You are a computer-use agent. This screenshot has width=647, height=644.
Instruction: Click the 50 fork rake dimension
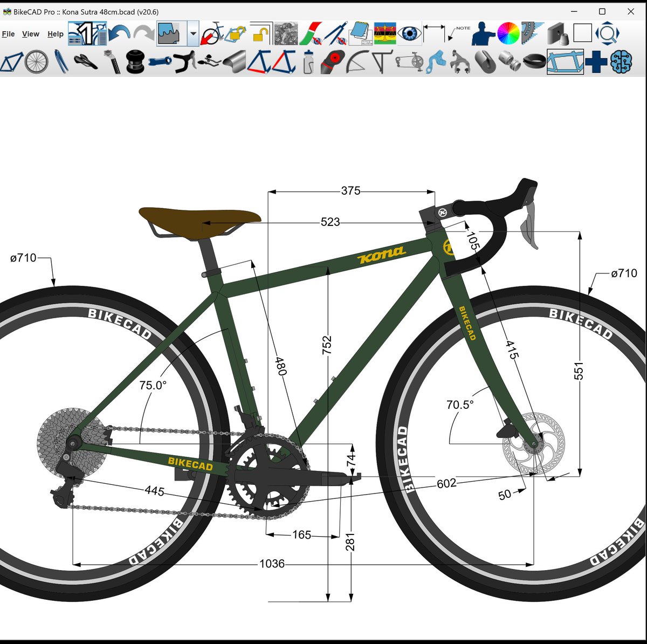coord(505,495)
